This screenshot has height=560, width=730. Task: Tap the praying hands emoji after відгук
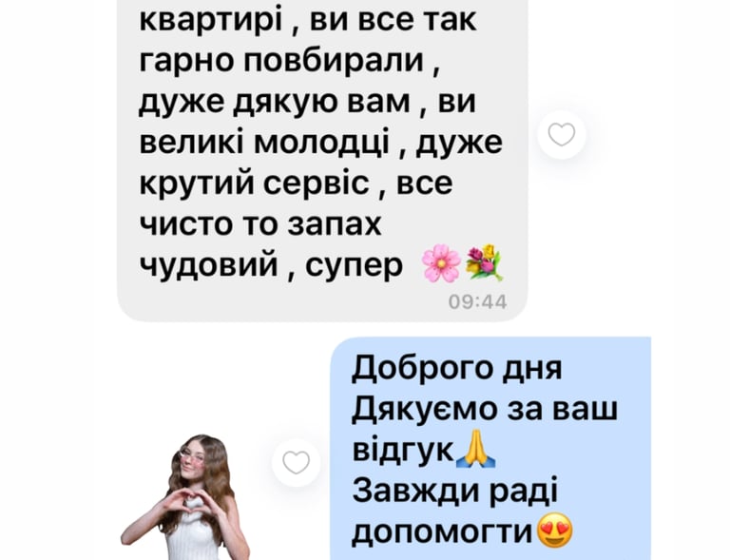pos(475,449)
